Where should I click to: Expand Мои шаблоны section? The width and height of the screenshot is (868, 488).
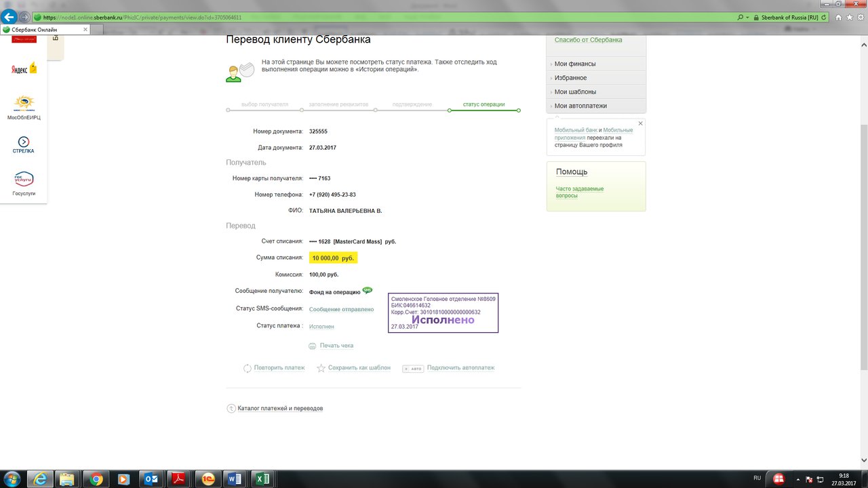click(x=596, y=91)
